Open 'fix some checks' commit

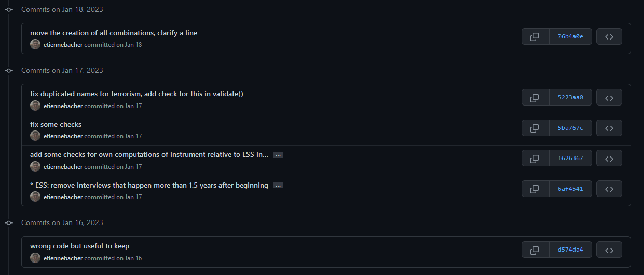[56, 124]
